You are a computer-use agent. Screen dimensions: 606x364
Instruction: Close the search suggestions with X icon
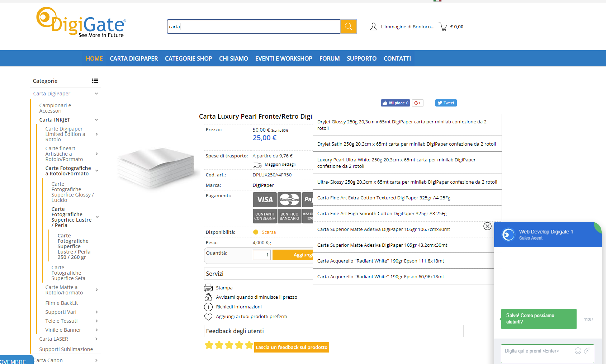[487, 226]
